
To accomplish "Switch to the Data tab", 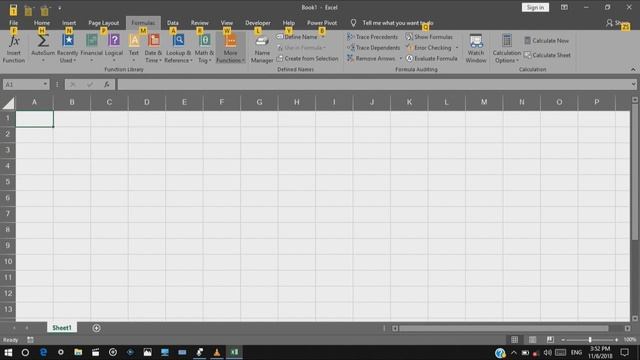I will click(173, 23).
